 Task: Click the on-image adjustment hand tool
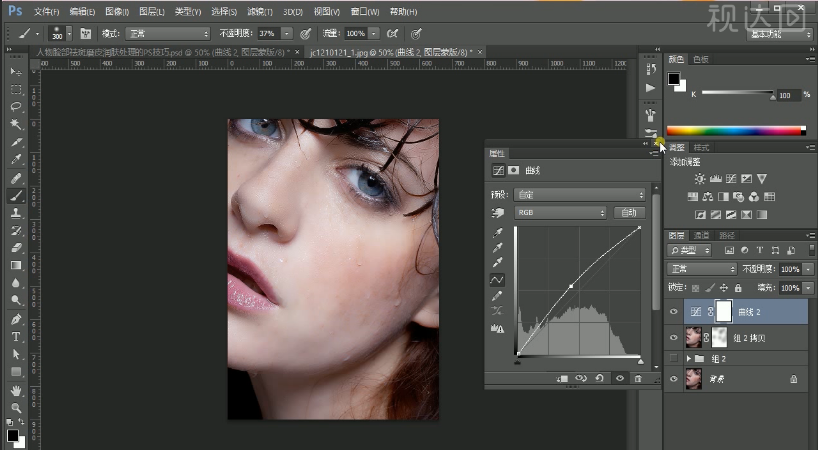tap(497, 213)
